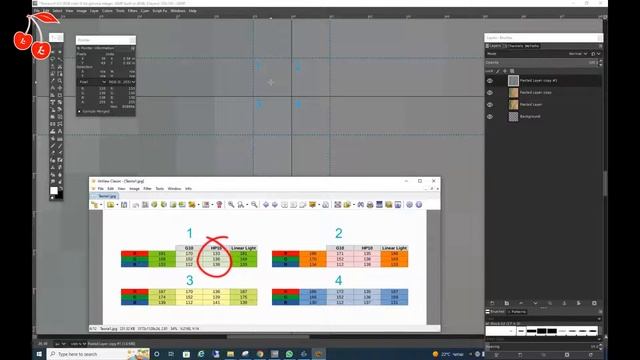
Task: Open the XnView browser toolbar icon
Action: click(x=95, y=204)
